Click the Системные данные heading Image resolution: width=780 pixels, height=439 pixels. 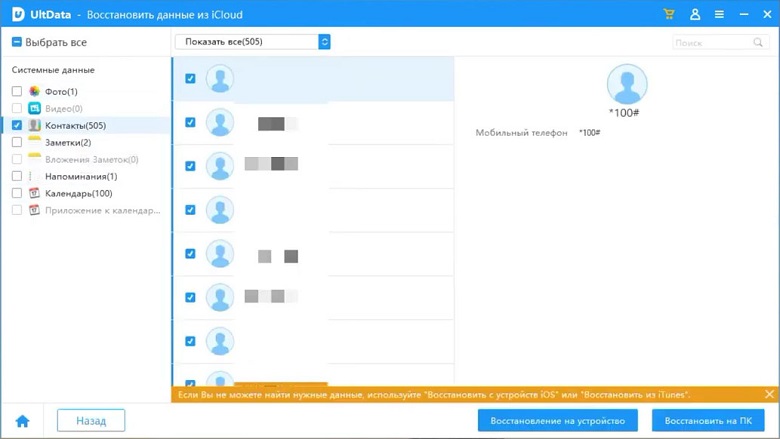click(x=53, y=70)
